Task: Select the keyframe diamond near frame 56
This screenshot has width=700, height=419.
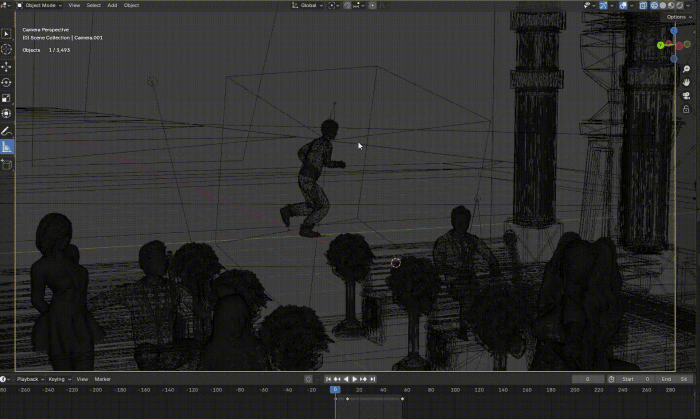Action: [402, 399]
